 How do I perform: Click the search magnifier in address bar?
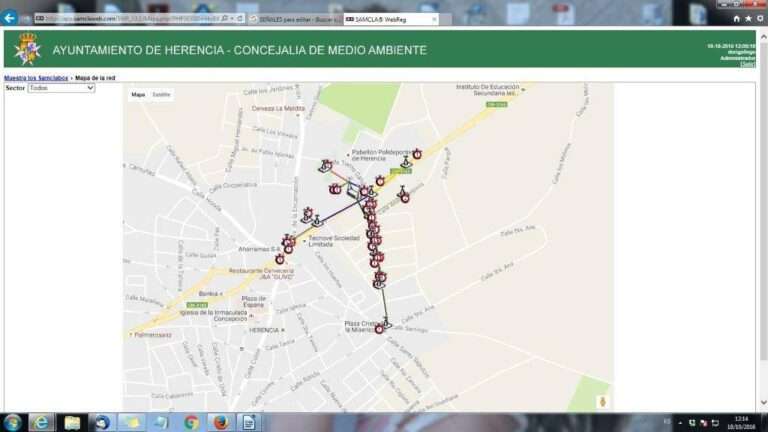click(x=225, y=19)
